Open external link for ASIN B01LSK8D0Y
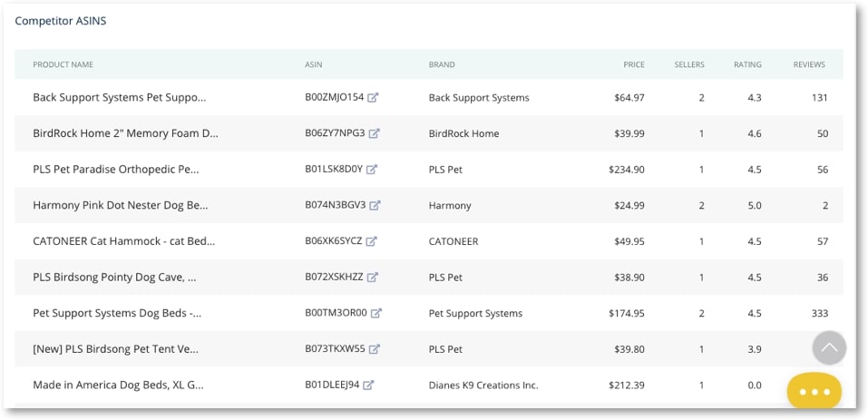The width and height of the screenshot is (868, 420). [x=372, y=170]
